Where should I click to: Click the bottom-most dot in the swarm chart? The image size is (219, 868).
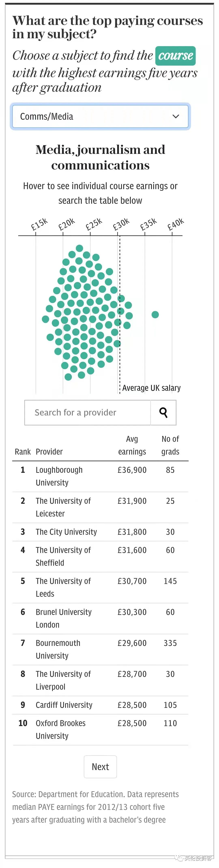point(68,377)
